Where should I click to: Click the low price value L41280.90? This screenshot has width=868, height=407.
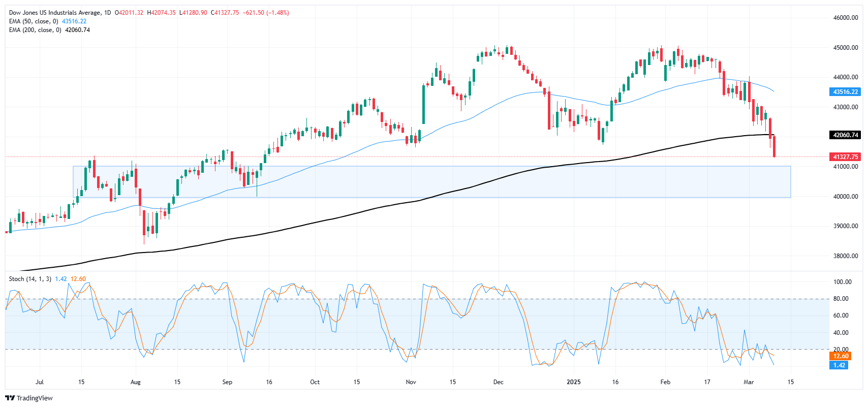point(193,13)
